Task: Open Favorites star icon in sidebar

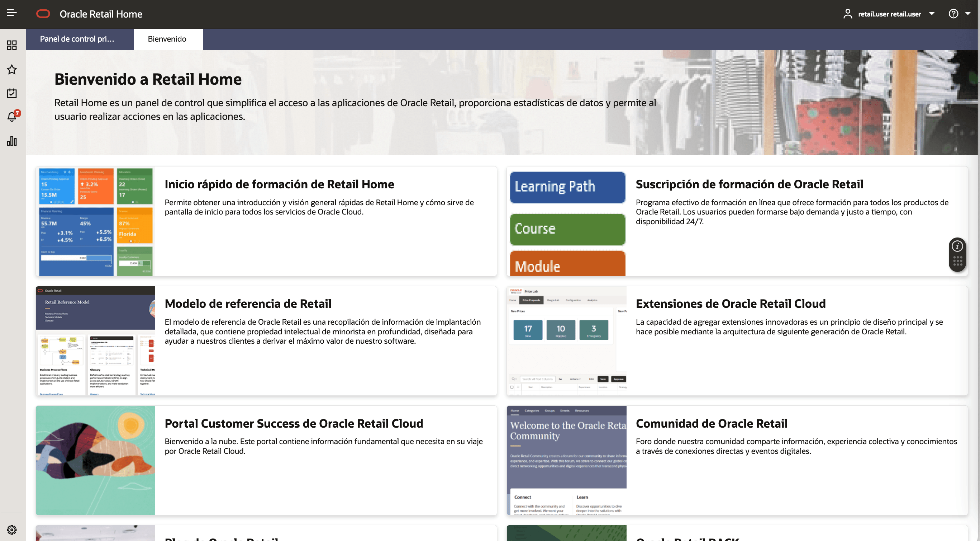Action: coord(12,69)
